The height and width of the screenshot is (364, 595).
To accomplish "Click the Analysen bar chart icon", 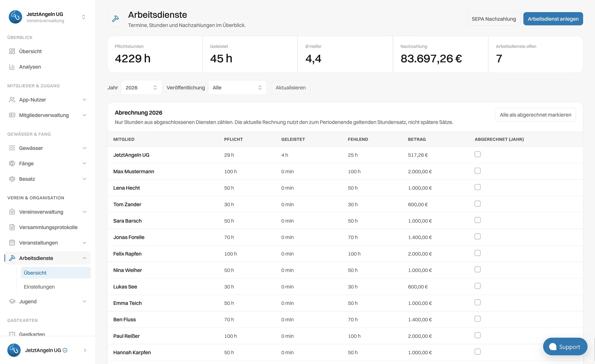I will click(12, 67).
